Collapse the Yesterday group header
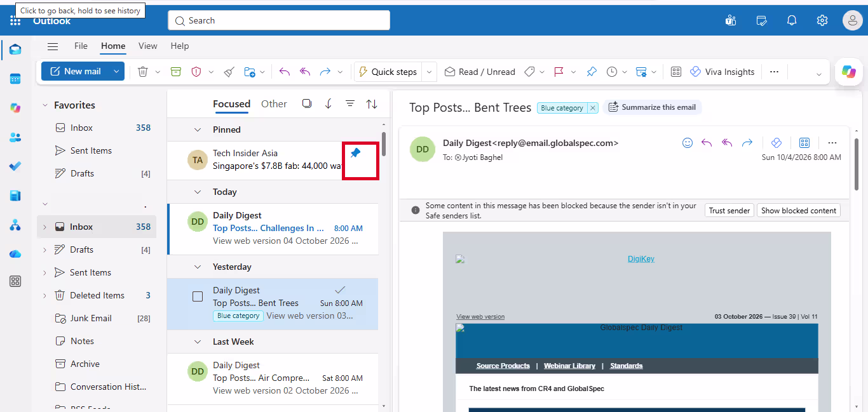 tap(197, 267)
